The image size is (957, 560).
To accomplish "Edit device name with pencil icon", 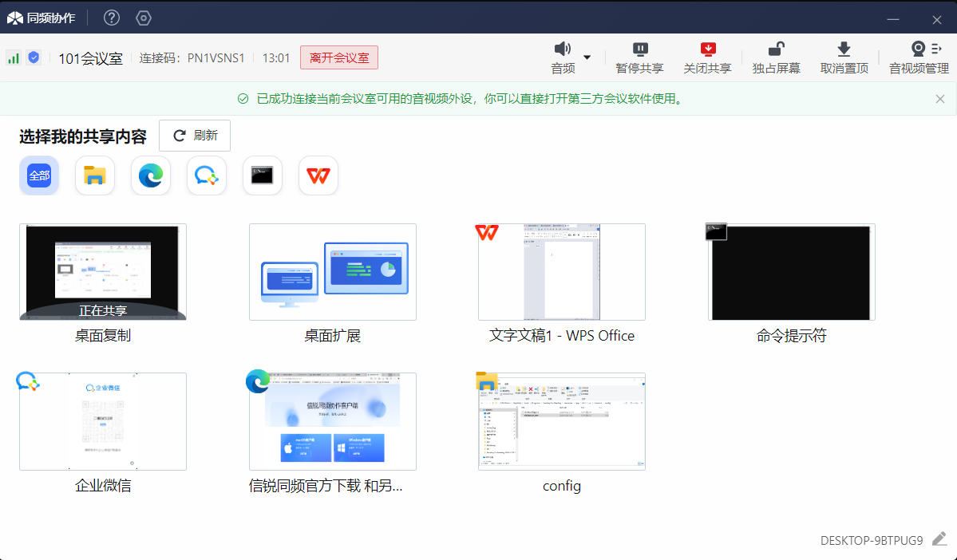I will click(x=939, y=539).
